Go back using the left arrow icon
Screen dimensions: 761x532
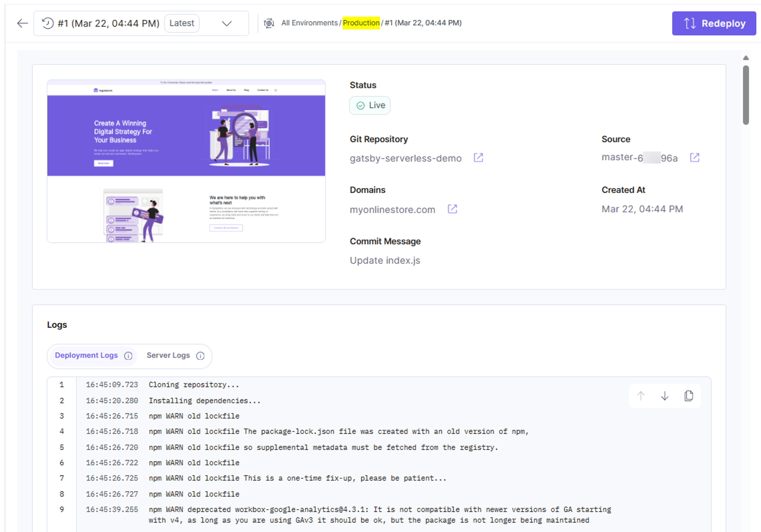(x=23, y=23)
